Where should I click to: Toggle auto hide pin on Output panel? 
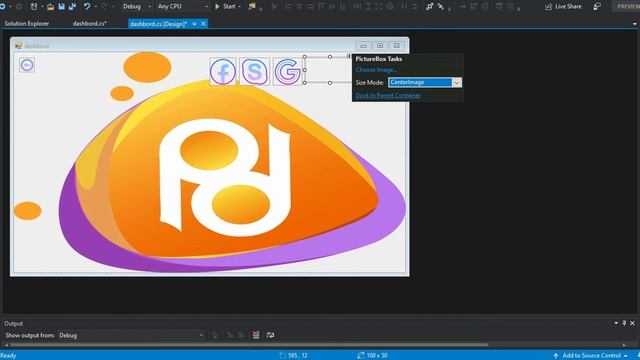pos(624,323)
